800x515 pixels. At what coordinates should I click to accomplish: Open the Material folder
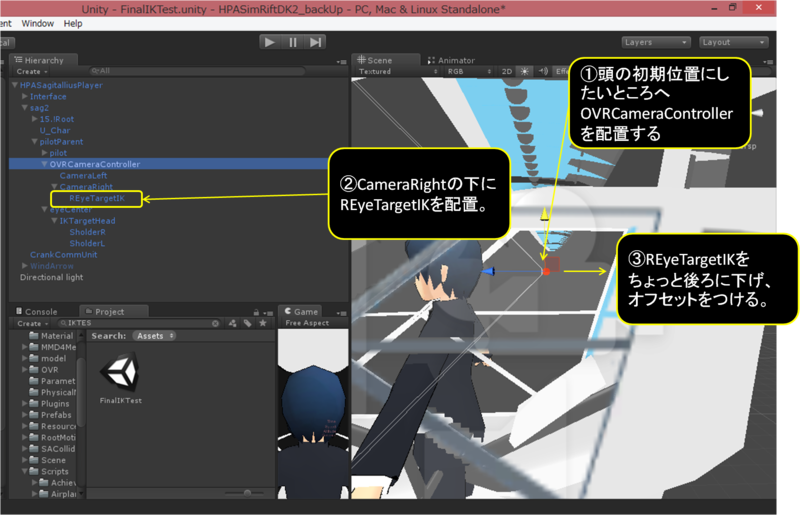pos(52,336)
